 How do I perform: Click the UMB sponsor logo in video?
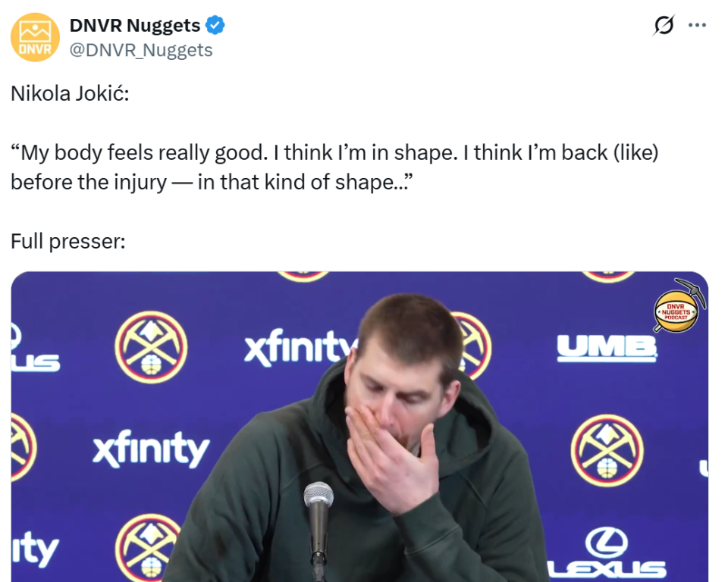point(607,348)
